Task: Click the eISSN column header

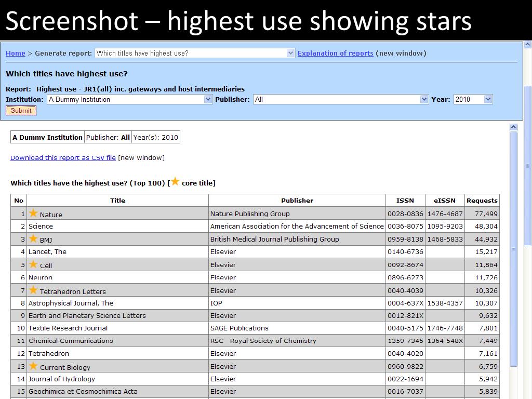Action: coord(445,201)
